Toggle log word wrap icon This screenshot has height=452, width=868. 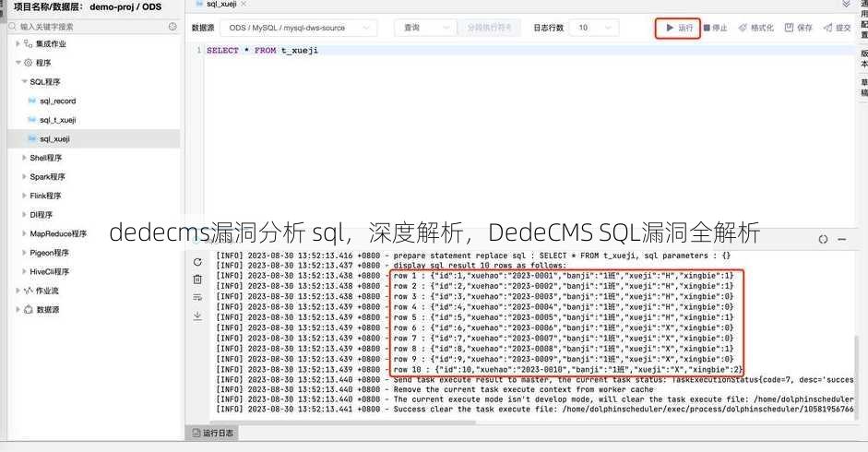[197, 297]
